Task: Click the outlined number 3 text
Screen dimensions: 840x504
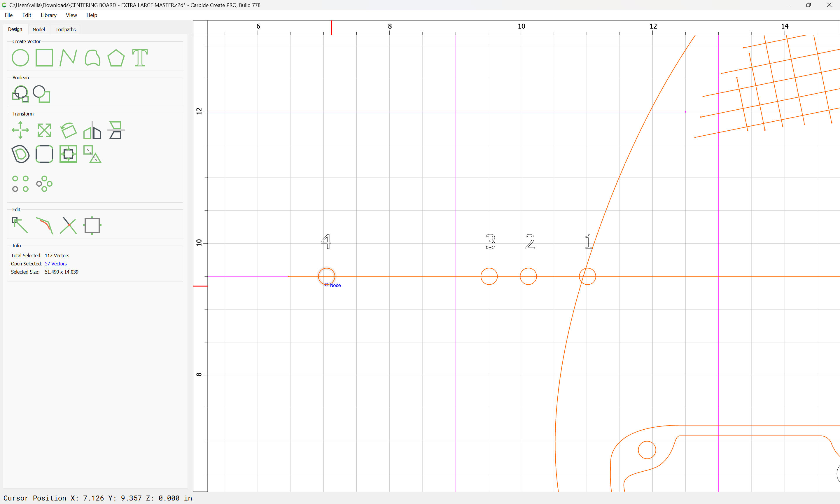Action: [x=491, y=242]
